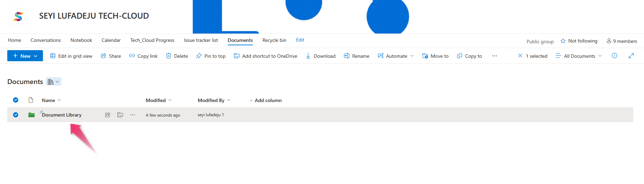Download the selected folder
Image resolution: width=644 pixels, height=184 pixels.
click(x=321, y=56)
